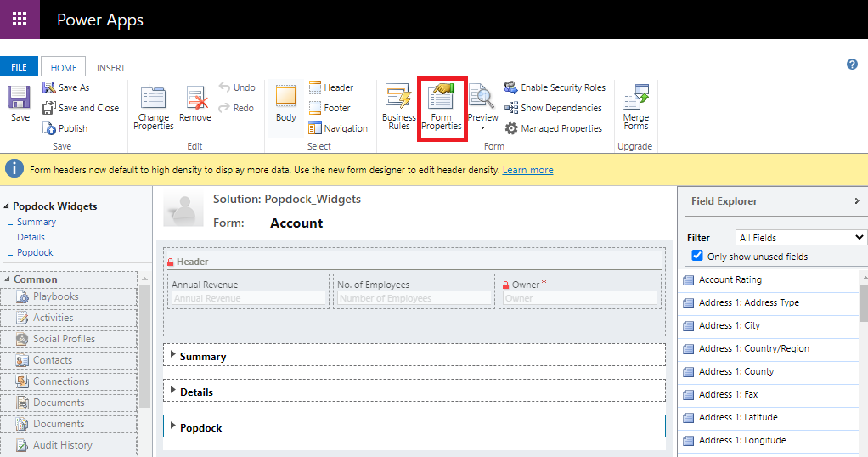Click Merge Forms
The width and height of the screenshot is (868, 457).
pyautogui.click(x=635, y=108)
